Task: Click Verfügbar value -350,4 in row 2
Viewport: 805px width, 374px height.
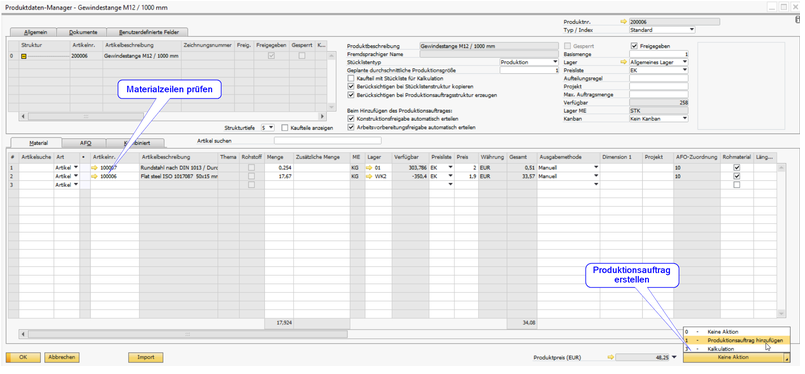Action: tap(409, 176)
